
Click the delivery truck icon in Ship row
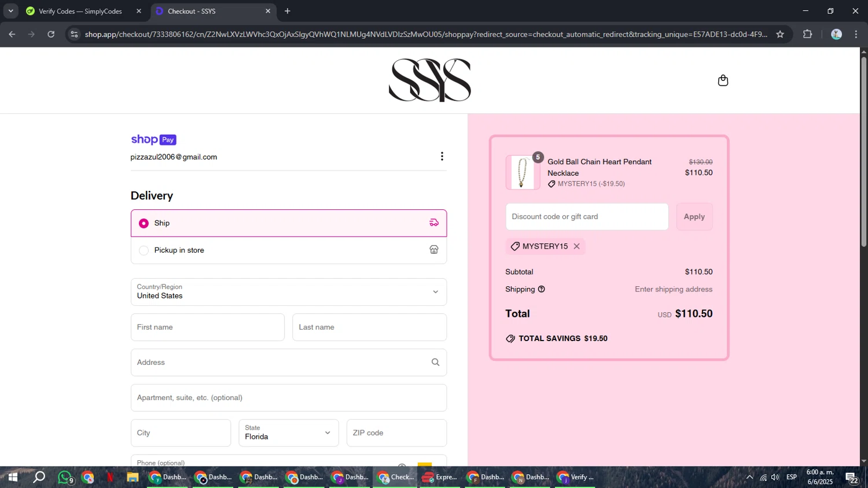coord(434,223)
